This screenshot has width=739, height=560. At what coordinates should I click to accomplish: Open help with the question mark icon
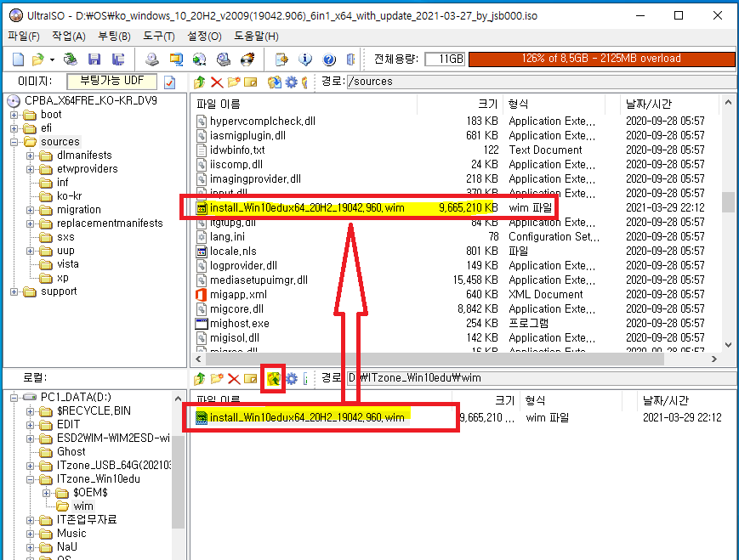click(x=329, y=59)
